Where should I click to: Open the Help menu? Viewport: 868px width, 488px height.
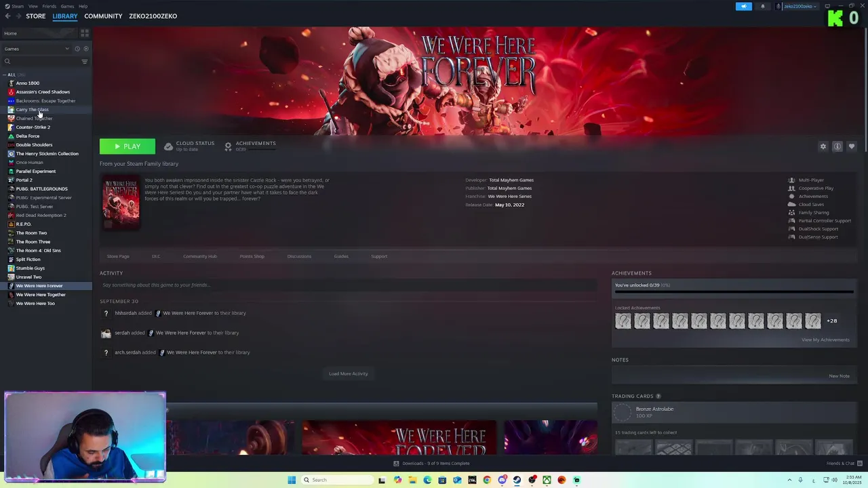(83, 6)
